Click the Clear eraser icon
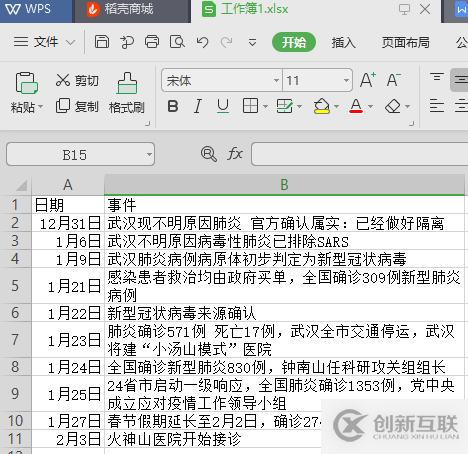 [x=393, y=106]
